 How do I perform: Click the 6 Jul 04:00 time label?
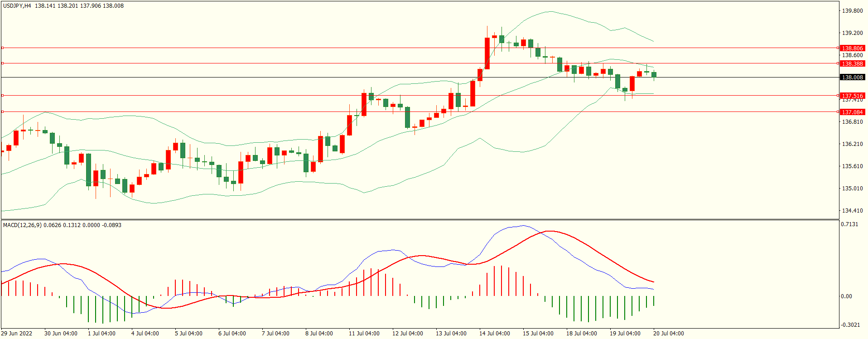click(232, 334)
